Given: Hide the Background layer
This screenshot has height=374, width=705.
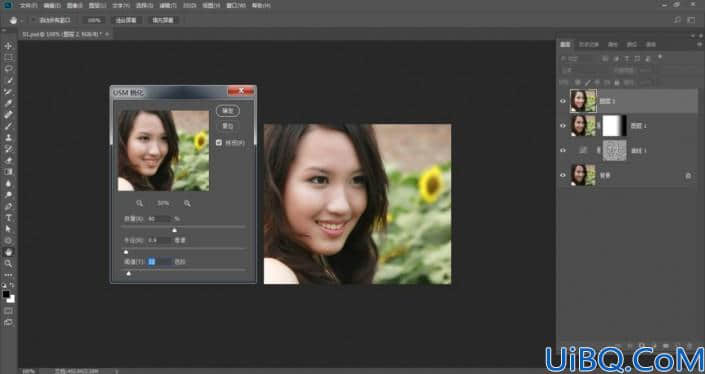Looking at the screenshot, I should point(563,175).
